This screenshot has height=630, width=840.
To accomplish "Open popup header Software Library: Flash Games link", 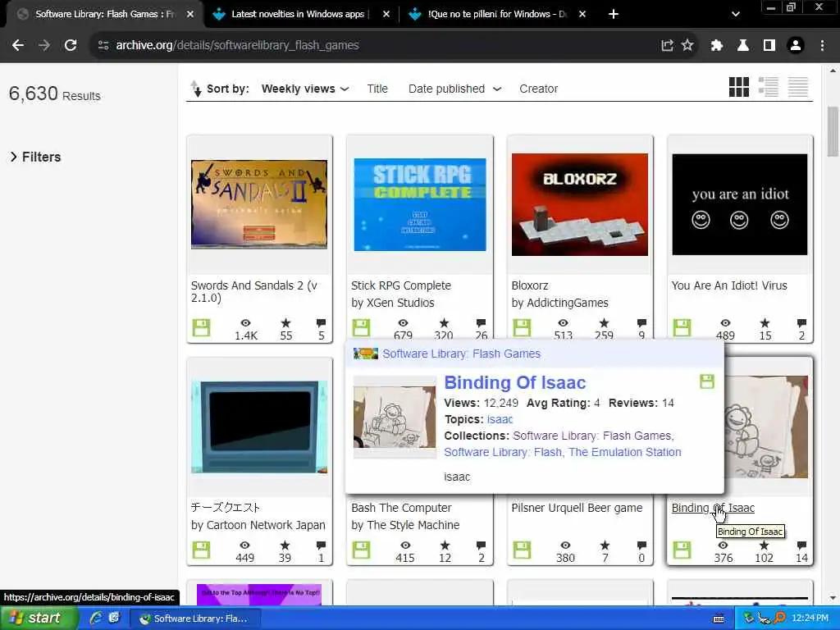I will point(461,354).
